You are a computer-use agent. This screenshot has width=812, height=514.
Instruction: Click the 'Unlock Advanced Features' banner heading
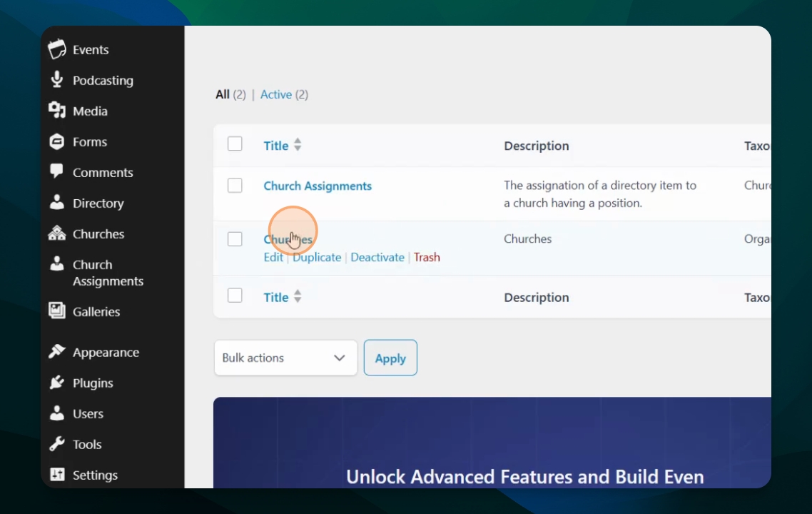pos(525,477)
